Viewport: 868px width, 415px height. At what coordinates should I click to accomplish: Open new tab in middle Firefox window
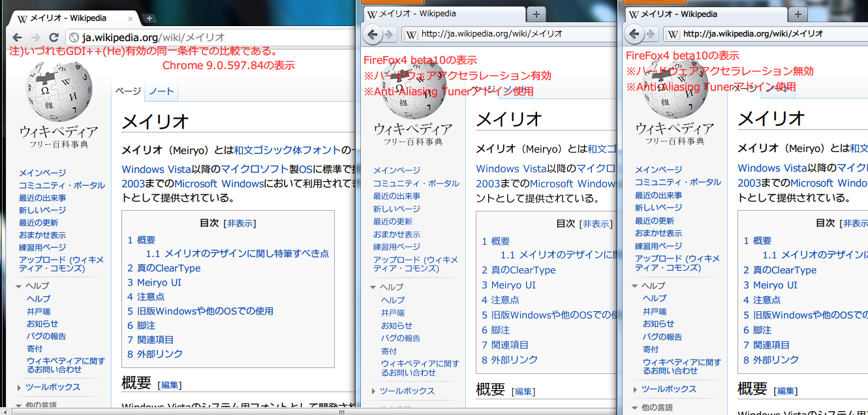pyautogui.click(x=535, y=14)
